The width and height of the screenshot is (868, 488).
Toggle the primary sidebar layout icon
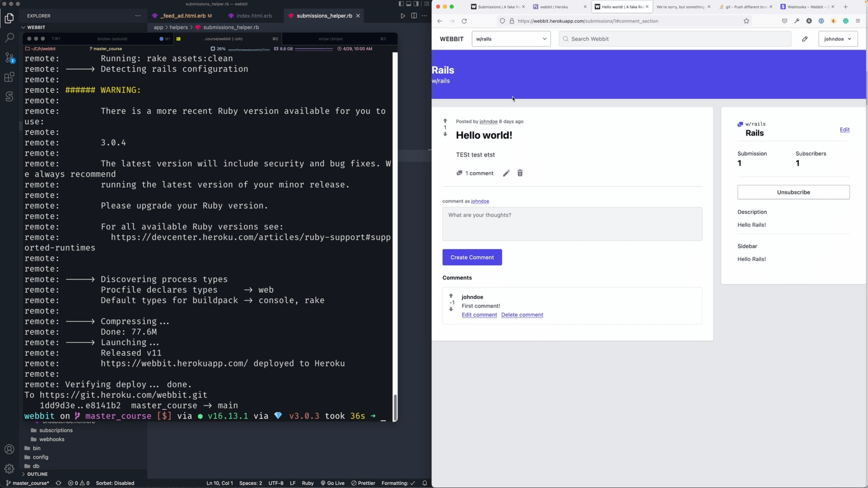401,4
